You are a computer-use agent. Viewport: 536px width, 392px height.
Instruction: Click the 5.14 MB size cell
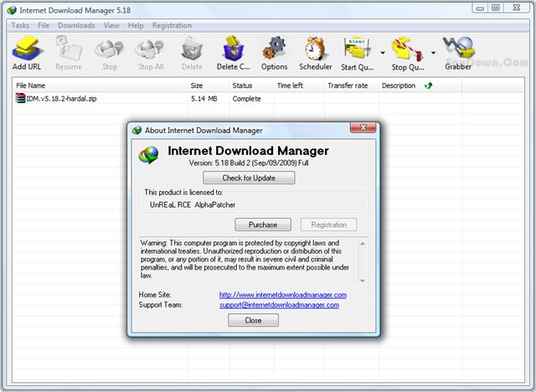click(x=204, y=99)
